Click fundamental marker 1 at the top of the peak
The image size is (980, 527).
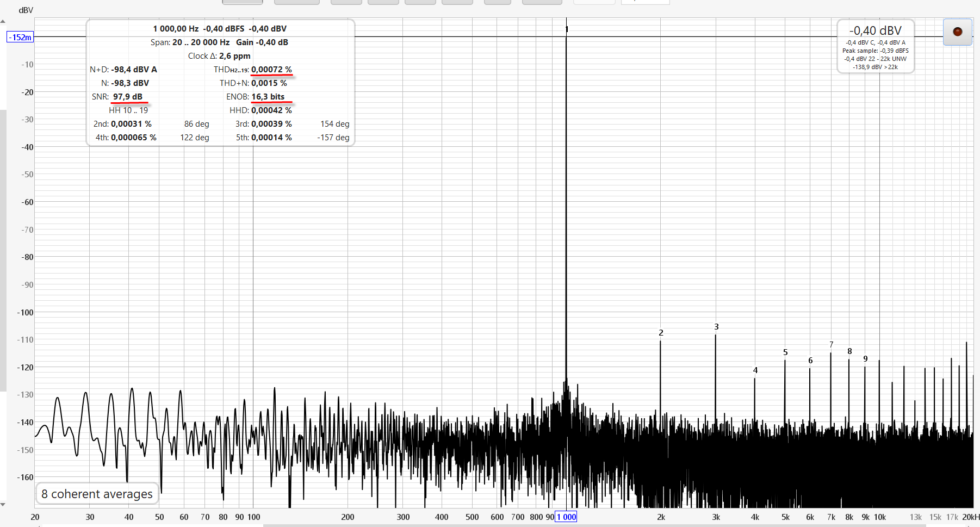(567, 29)
